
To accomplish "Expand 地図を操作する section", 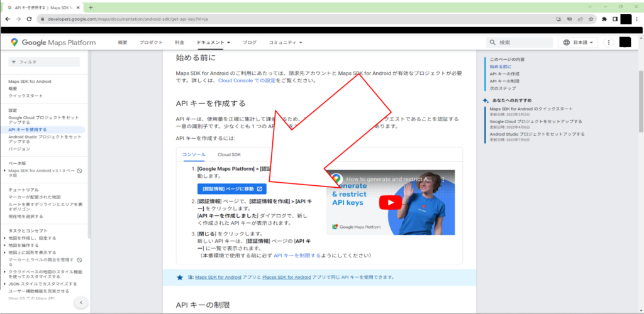I will pos(4,246).
